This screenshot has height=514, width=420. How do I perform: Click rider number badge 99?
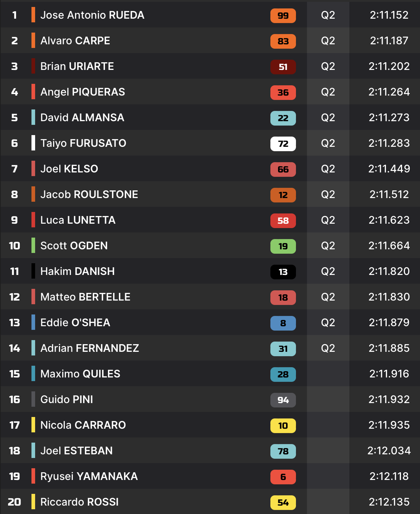point(283,15)
